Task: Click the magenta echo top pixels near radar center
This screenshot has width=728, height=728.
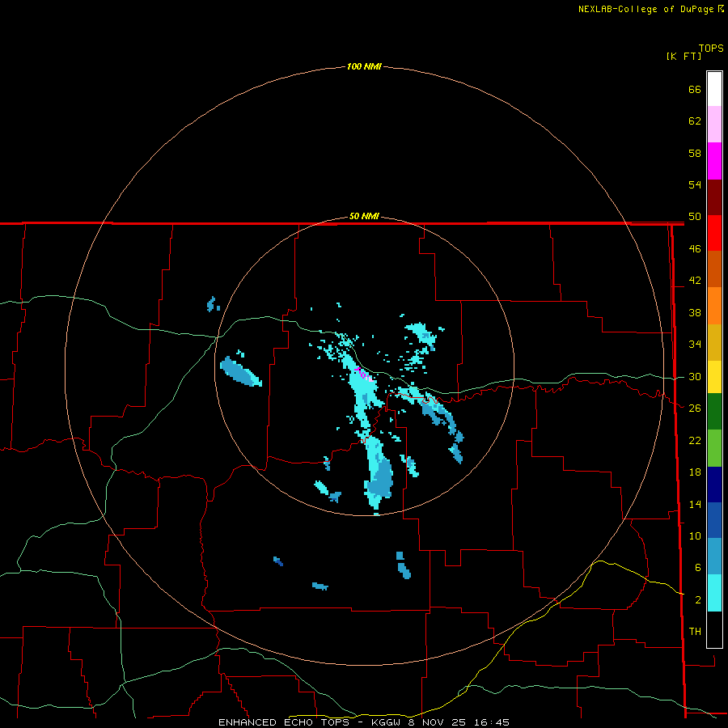Action: [362, 374]
